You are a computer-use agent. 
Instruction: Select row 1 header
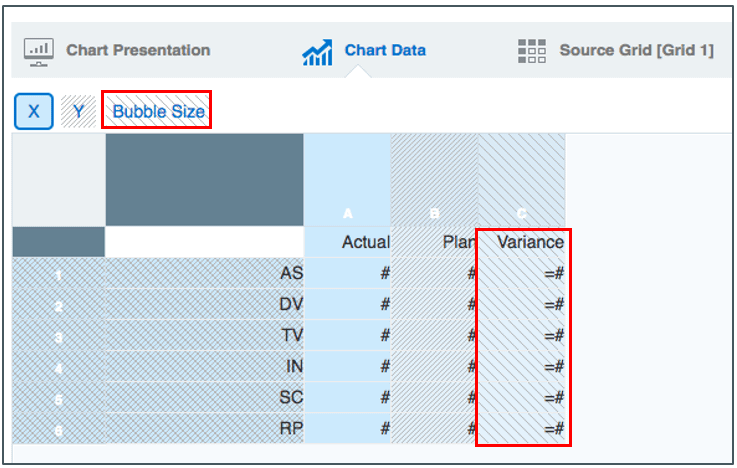tap(58, 273)
